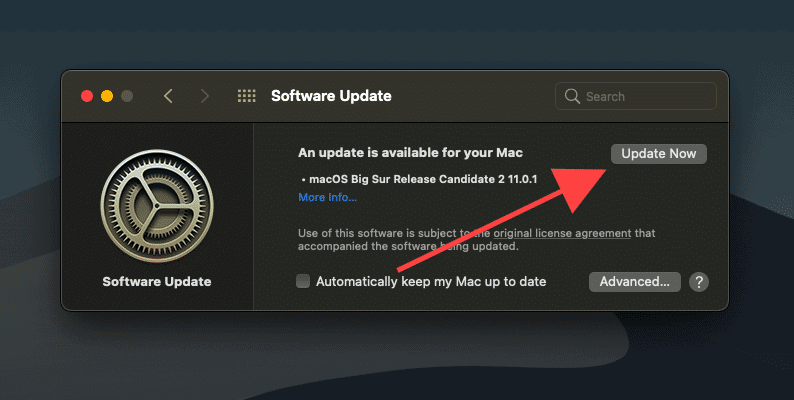
Task: Click the "An update is available" heading
Action: click(x=410, y=153)
